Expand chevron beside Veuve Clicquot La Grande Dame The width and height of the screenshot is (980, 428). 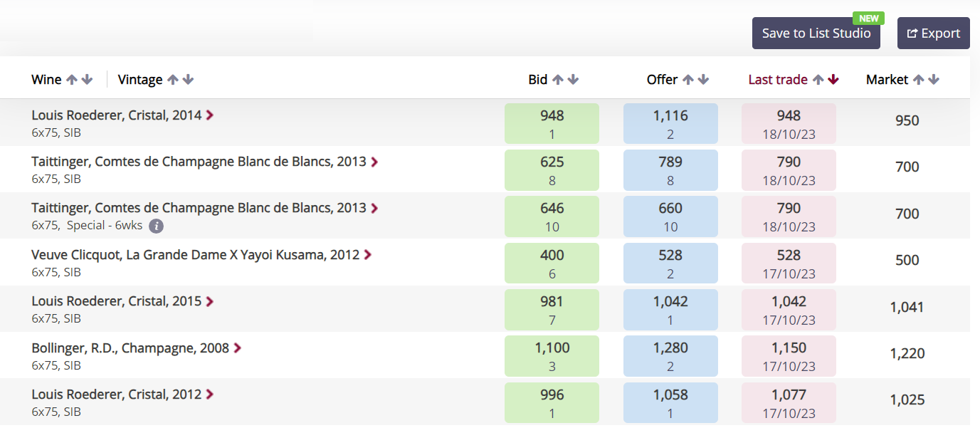tap(368, 255)
